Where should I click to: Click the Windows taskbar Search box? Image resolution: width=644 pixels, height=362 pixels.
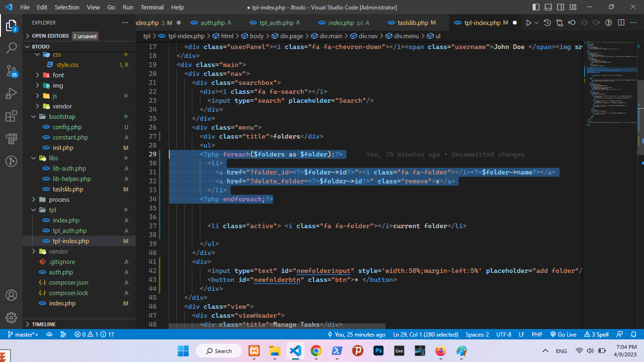click(218, 351)
